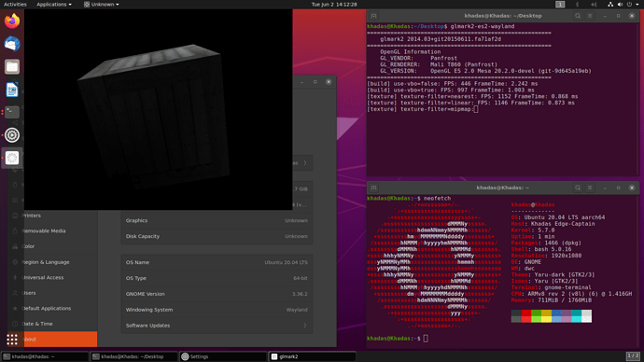Open hamburger menu in the neofetch terminal
This screenshot has width=644, height=362.
coord(590,188)
